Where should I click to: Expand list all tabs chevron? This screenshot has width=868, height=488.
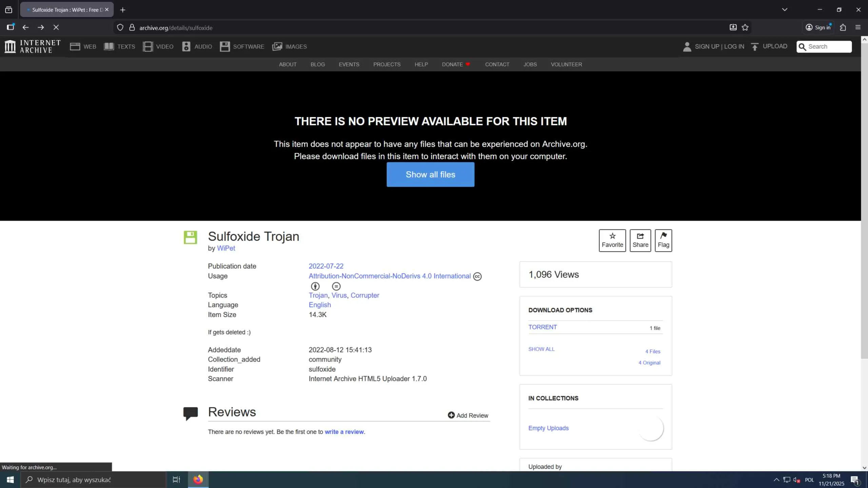pos(785,9)
